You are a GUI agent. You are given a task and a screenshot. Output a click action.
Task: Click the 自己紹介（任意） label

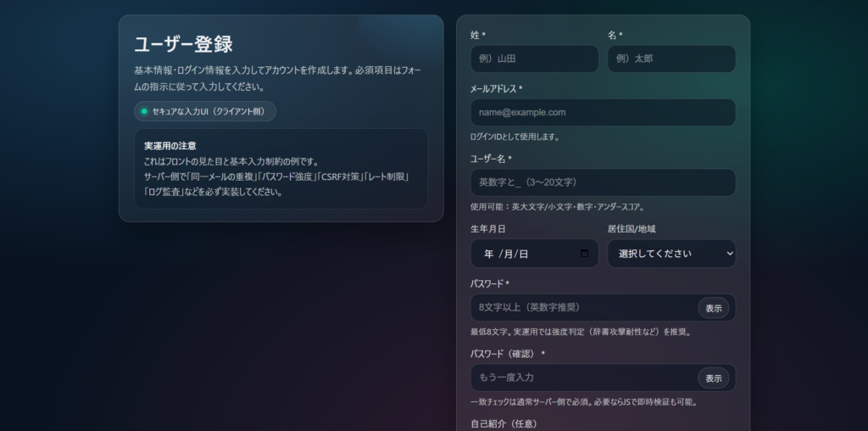click(x=504, y=423)
